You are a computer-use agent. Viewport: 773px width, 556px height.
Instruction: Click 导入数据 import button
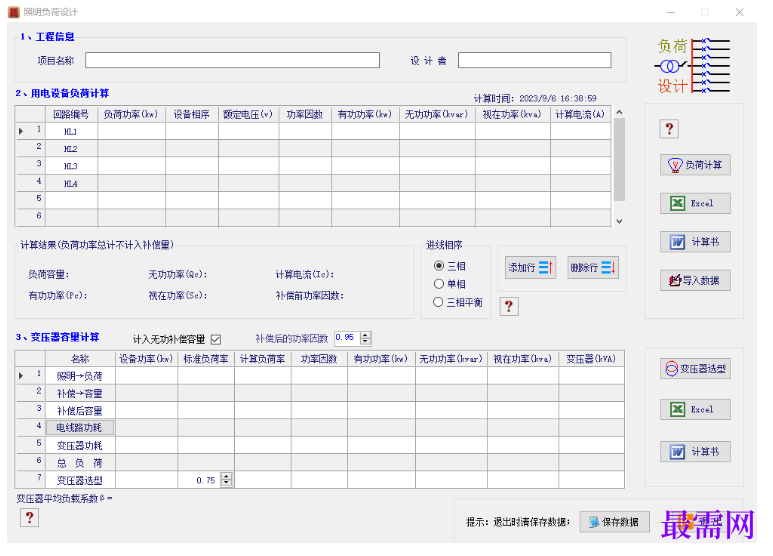click(695, 280)
